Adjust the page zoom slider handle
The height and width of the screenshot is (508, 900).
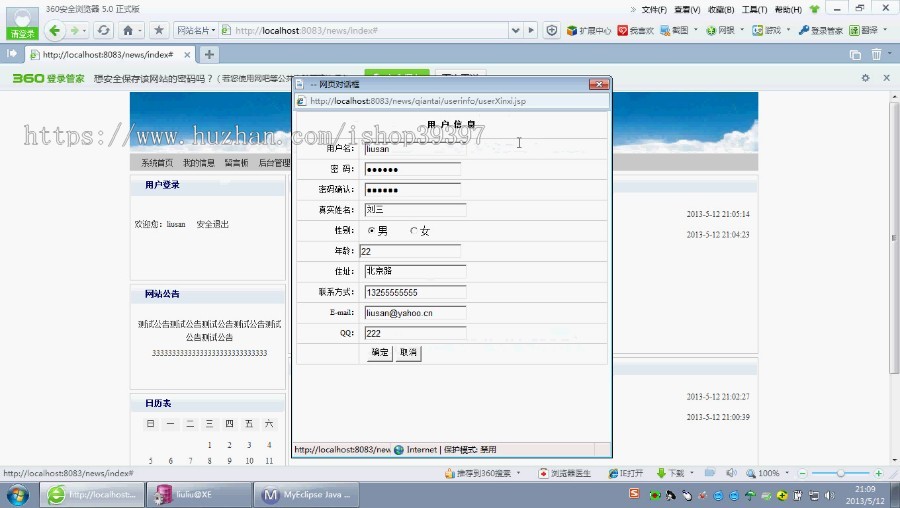[840, 474]
